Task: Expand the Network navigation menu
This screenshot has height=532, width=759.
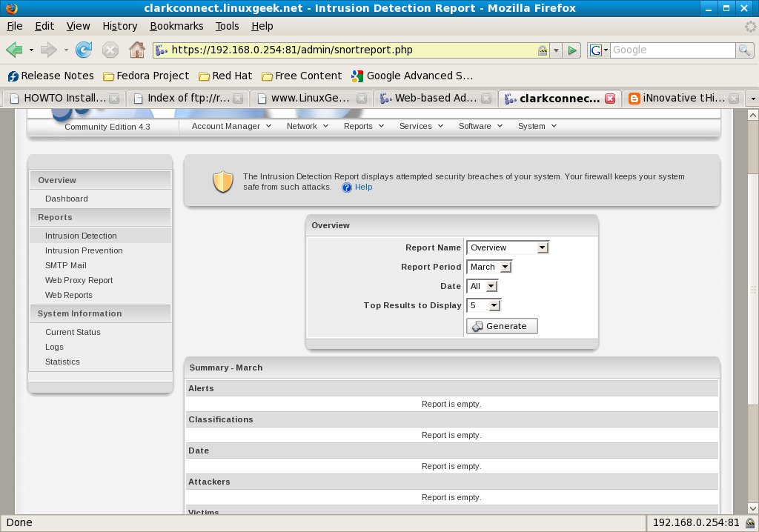Action: pos(308,126)
